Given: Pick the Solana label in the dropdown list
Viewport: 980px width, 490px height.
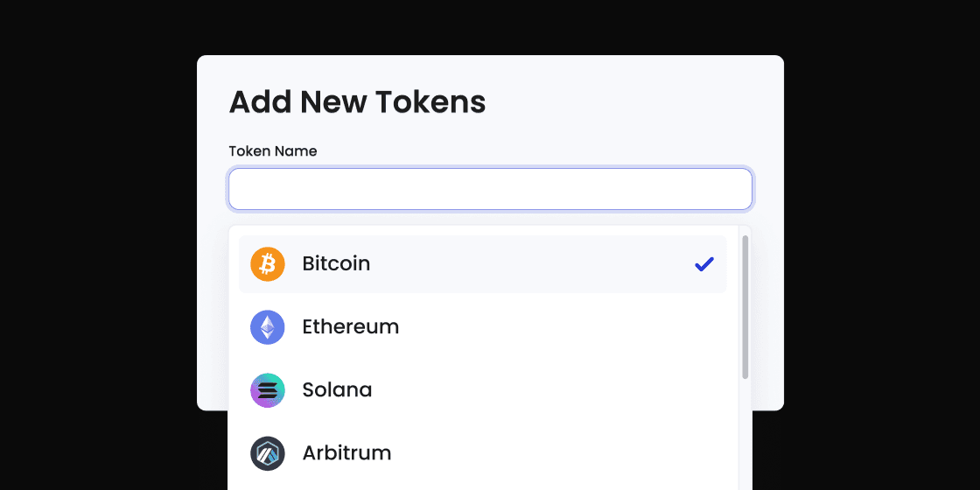Looking at the screenshot, I should [x=337, y=390].
